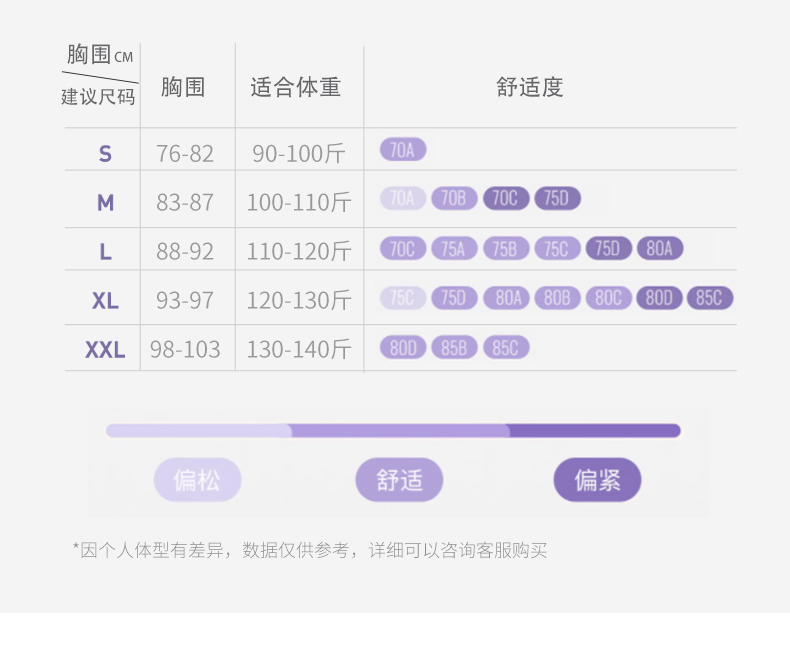
Task: Select the 75A tag in the L row
Action: point(454,249)
